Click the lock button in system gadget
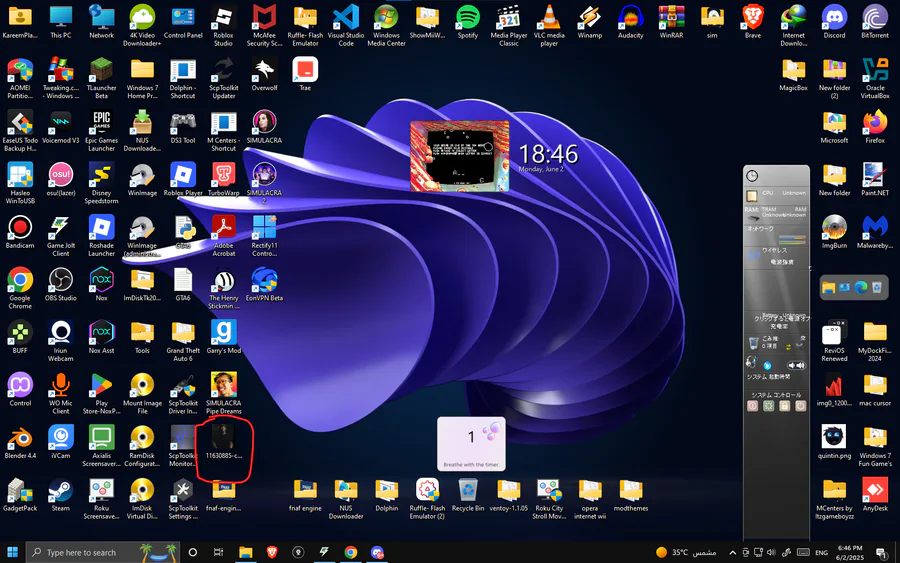The image size is (900, 563). click(785, 406)
